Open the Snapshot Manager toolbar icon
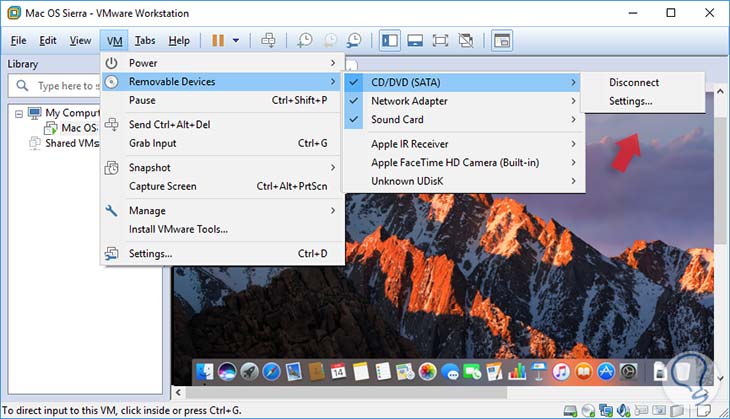This screenshot has width=730, height=419. [x=354, y=41]
